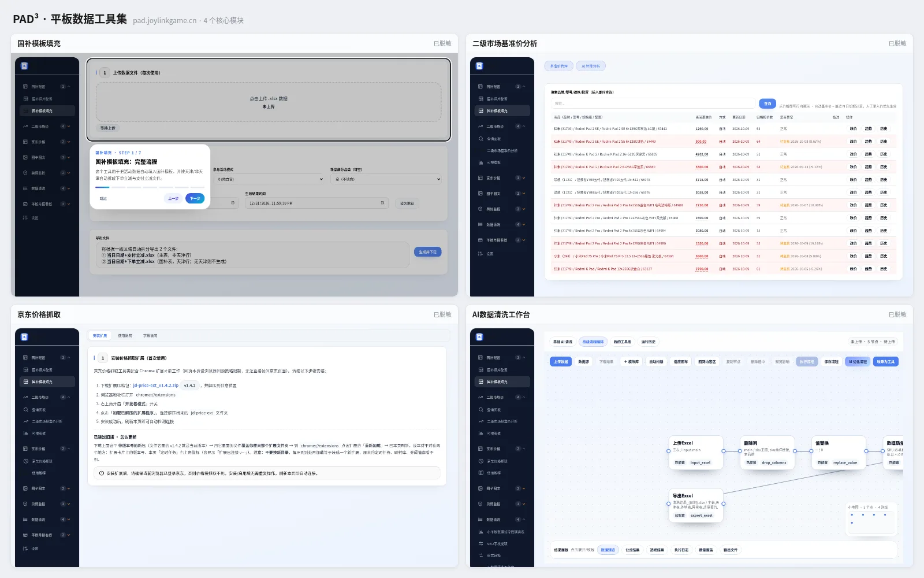This screenshot has width=924, height=578.
Task: Click the search magnifier icon in the 二级市场基准价分析 sidebar
Action: [x=480, y=139]
